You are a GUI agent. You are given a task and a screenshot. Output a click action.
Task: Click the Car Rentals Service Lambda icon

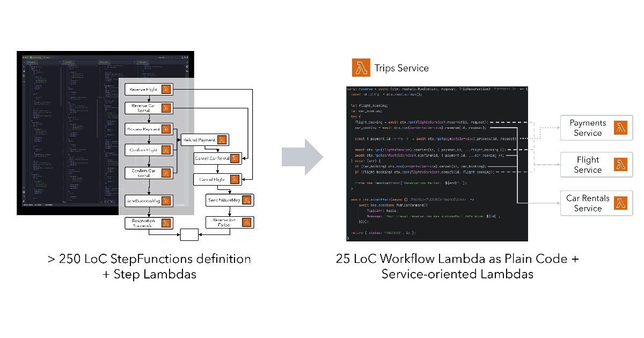click(621, 203)
